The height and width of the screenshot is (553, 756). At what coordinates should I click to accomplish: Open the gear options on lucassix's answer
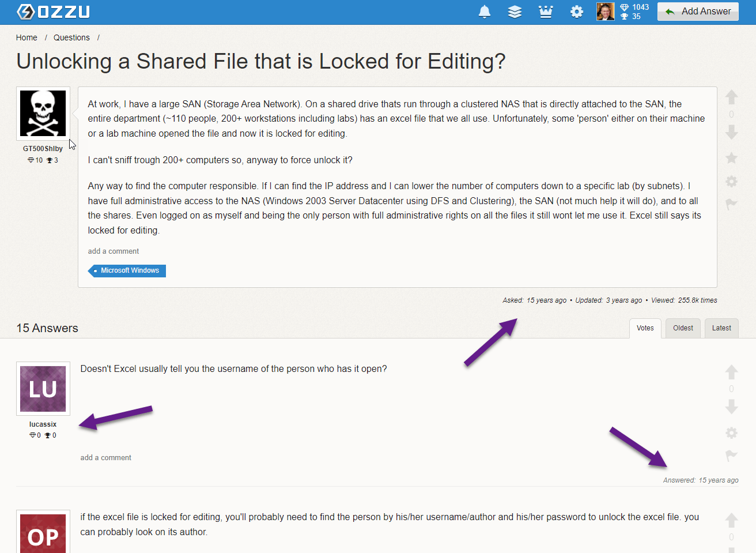731,433
